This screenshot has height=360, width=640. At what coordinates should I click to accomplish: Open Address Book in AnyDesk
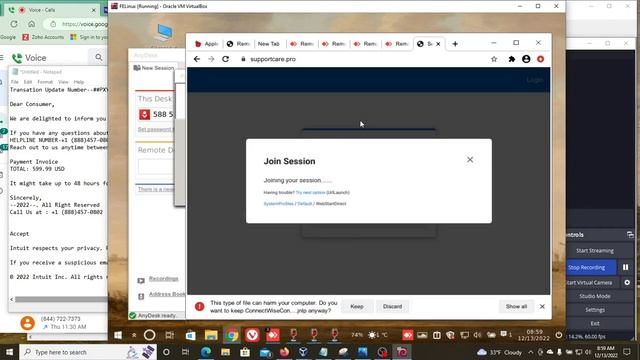pos(167,294)
